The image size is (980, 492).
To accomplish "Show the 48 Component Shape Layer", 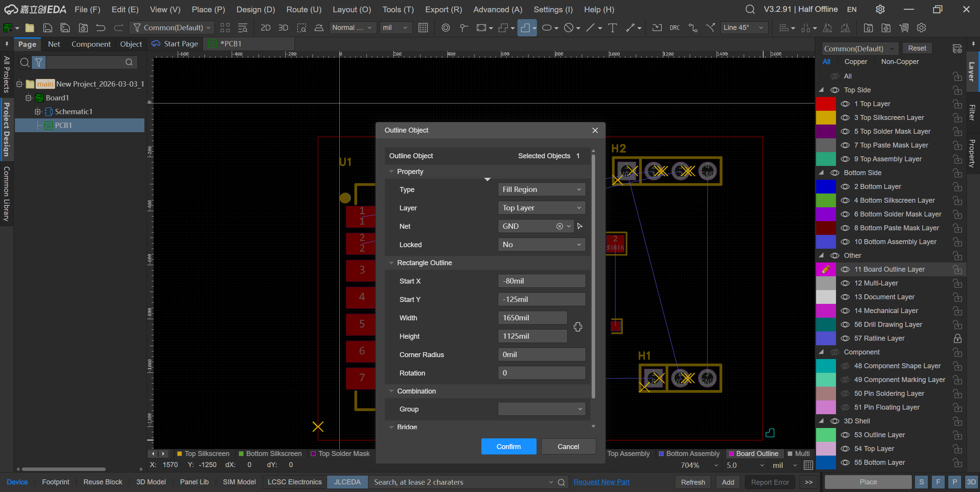I will [845, 366].
